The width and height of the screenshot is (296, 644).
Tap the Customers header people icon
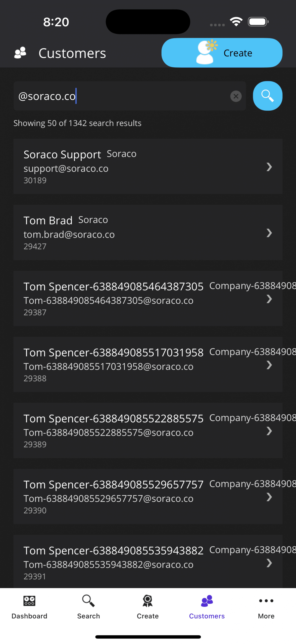point(20,53)
